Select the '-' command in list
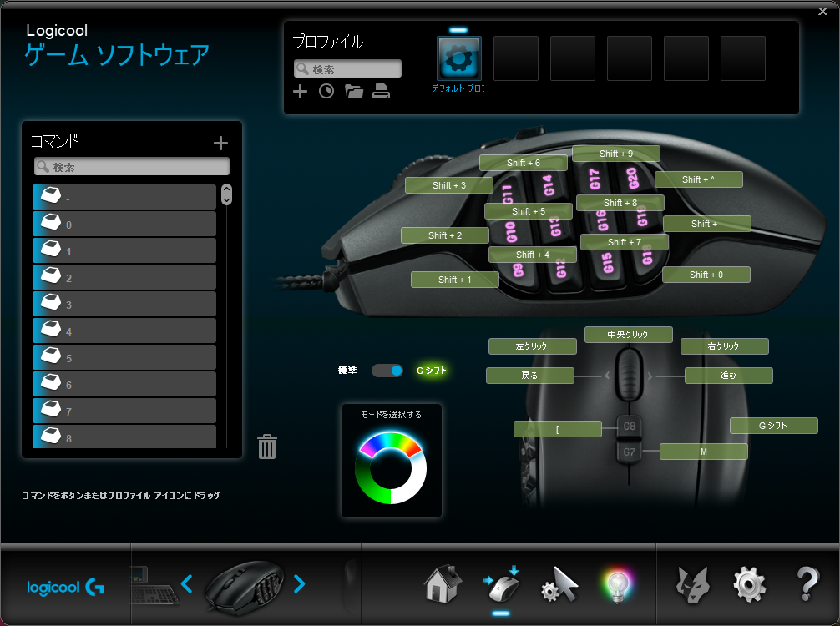Viewport: 840px width, 626px height. 124,197
